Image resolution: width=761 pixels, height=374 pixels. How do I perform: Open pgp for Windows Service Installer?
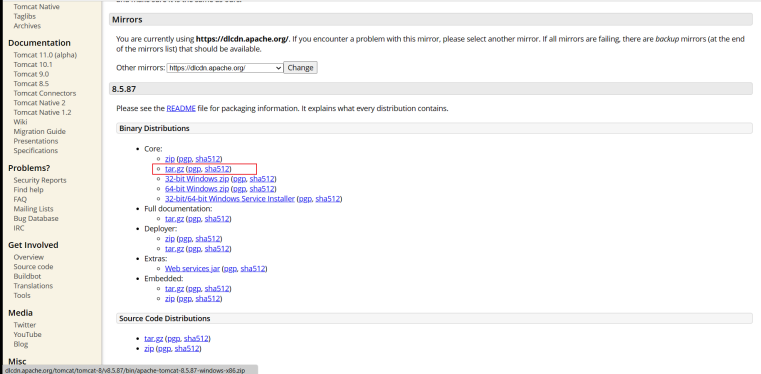click(305, 199)
